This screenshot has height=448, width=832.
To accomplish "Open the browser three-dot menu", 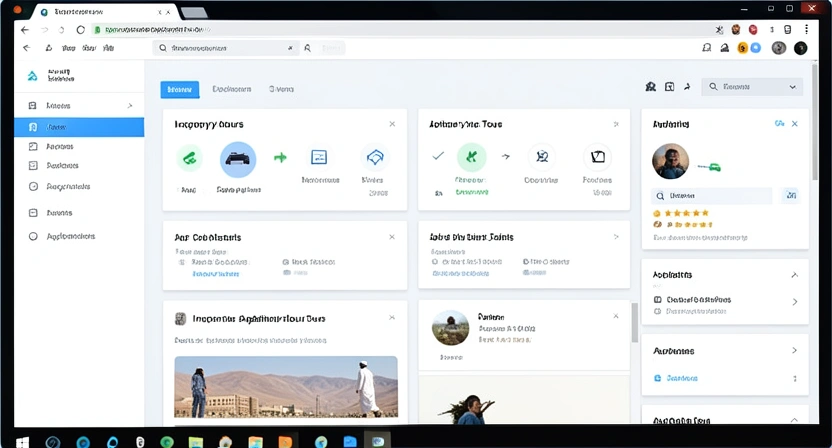I will click(x=806, y=30).
